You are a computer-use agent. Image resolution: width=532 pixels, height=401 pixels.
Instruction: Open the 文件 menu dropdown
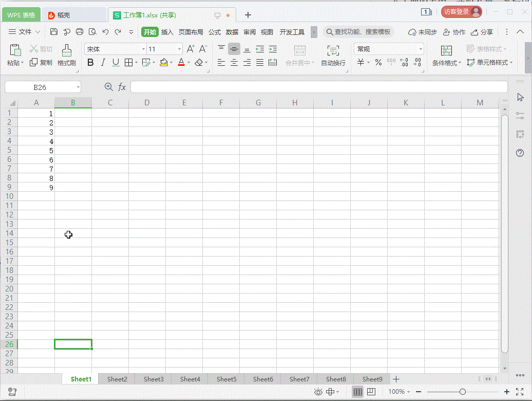pyautogui.click(x=24, y=32)
